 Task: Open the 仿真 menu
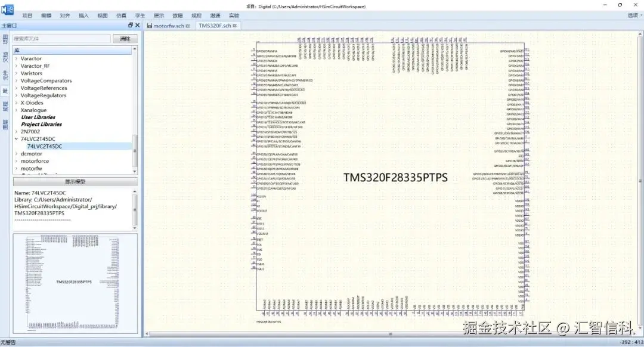[x=121, y=16]
